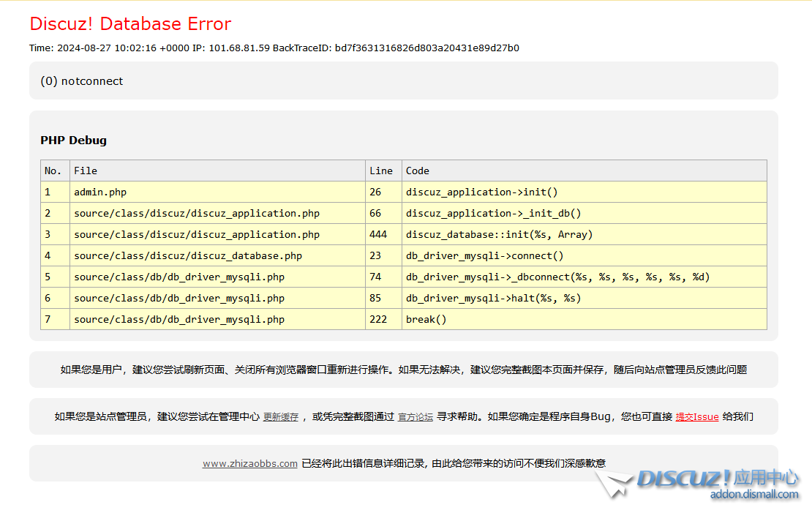Viewport: 812px width, 513px height.
Task: Click the Discuz! Database Error heading
Action: (130, 24)
